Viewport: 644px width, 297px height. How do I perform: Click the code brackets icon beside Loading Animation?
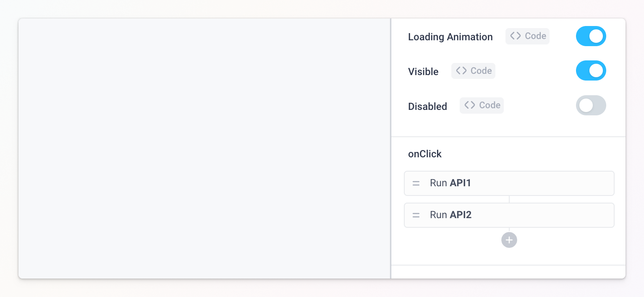tap(516, 36)
